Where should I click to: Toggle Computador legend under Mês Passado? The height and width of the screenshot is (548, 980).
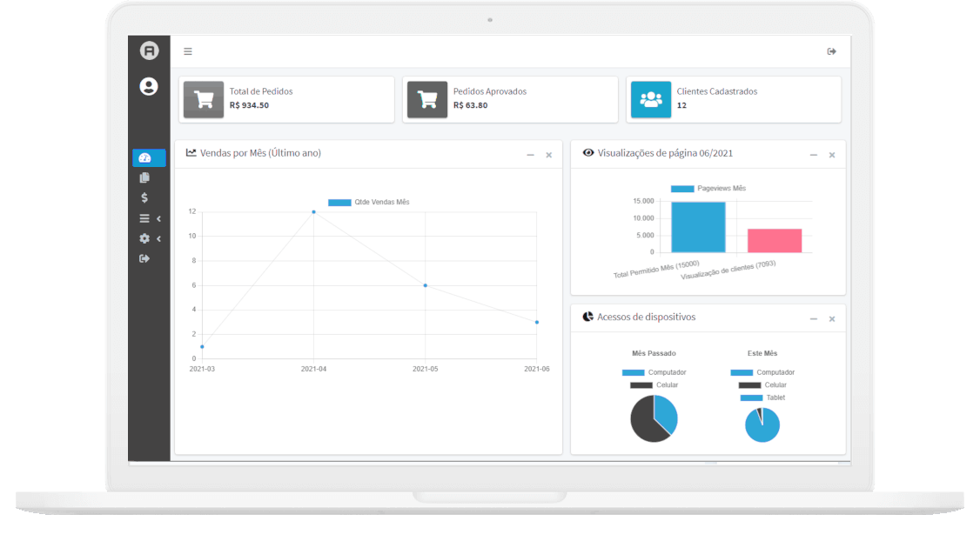654,372
